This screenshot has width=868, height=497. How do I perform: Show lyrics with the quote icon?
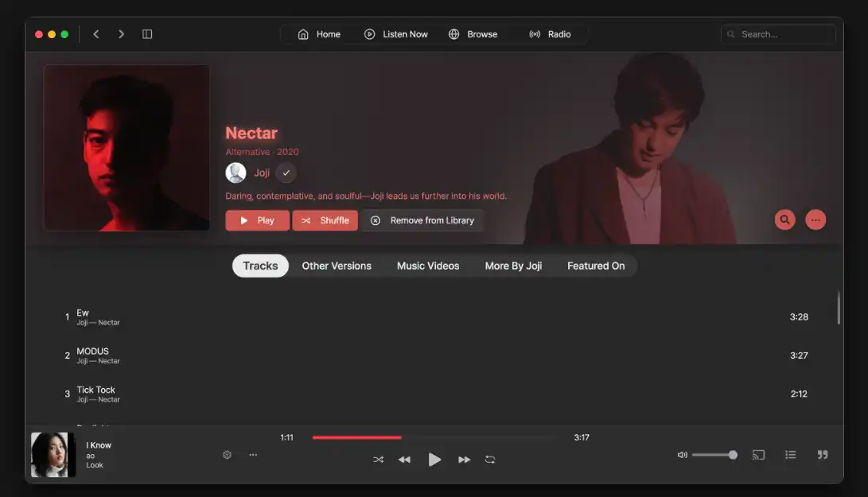(x=823, y=455)
